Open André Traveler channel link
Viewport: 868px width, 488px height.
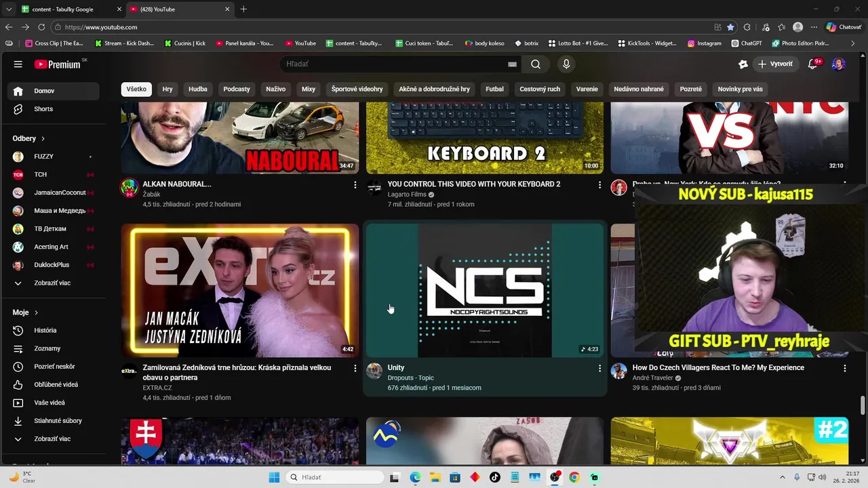click(653, 378)
